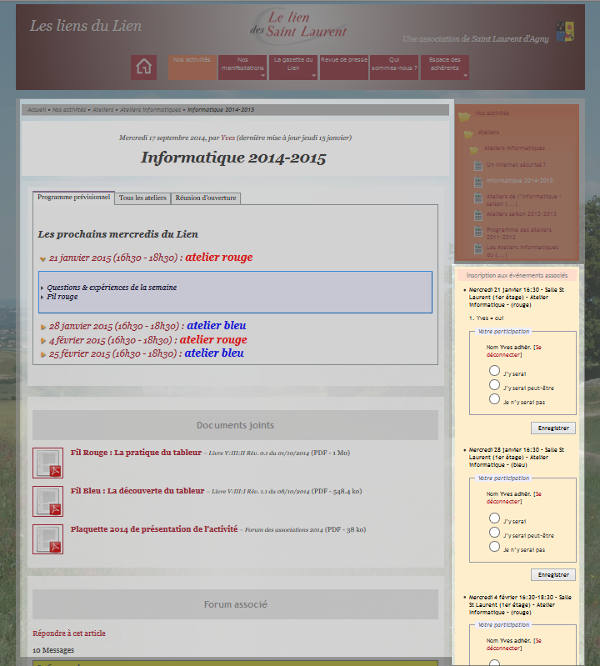The width and height of the screenshot is (600, 666).
Task: Open the Fil Bleu PDF document icon
Action: (x=48, y=501)
